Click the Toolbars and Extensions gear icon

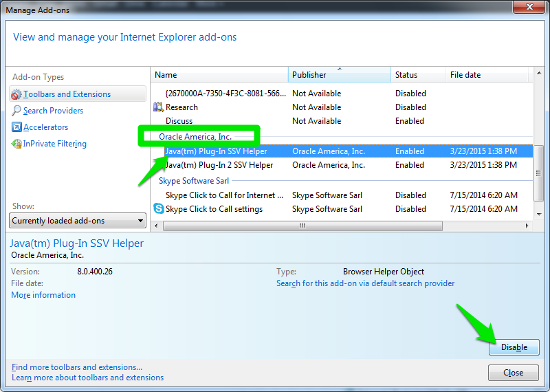[x=16, y=94]
